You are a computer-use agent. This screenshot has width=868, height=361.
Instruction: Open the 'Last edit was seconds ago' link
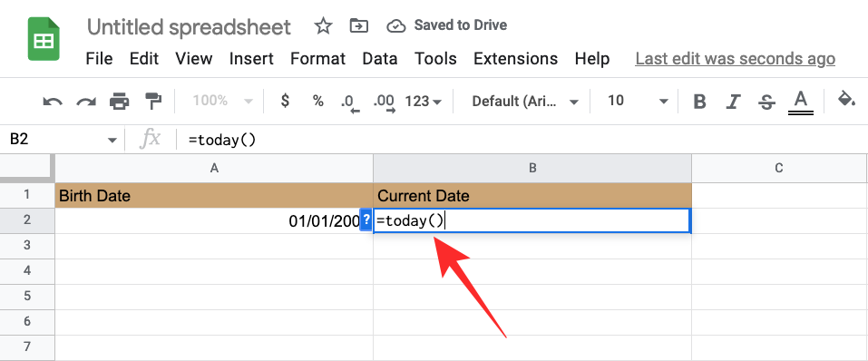coord(736,59)
